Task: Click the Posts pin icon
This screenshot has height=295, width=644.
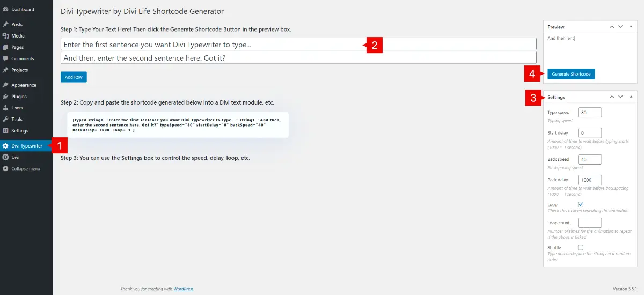Action: (x=5, y=24)
